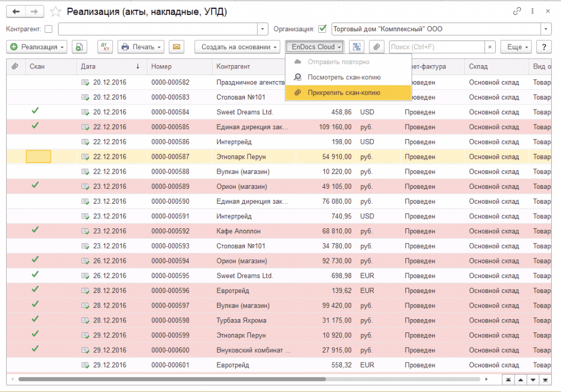Send document by email envelope icon
The height and width of the screenshot is (392, 561).
pos(176,47)
